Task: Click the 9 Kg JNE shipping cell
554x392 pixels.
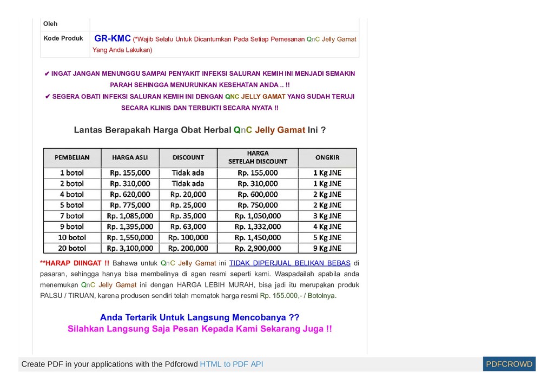Action: pyautogui.click(x=327, y=248)
